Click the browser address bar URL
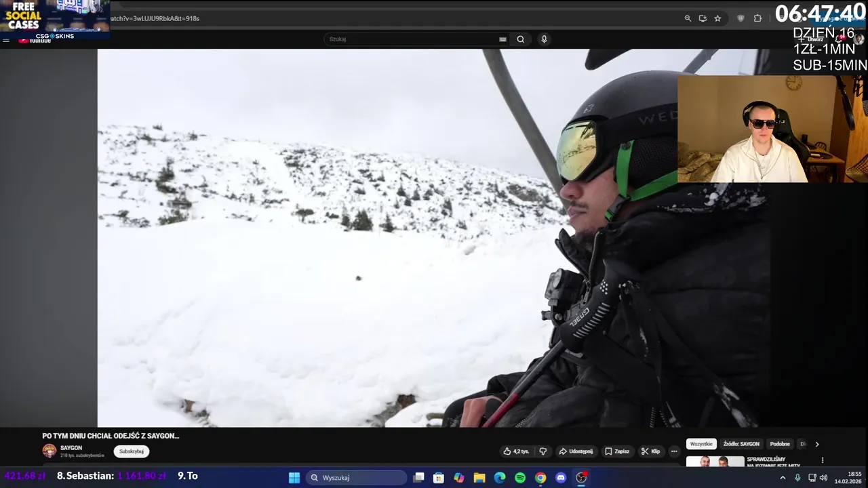868x488 pixels. point(156,18)
